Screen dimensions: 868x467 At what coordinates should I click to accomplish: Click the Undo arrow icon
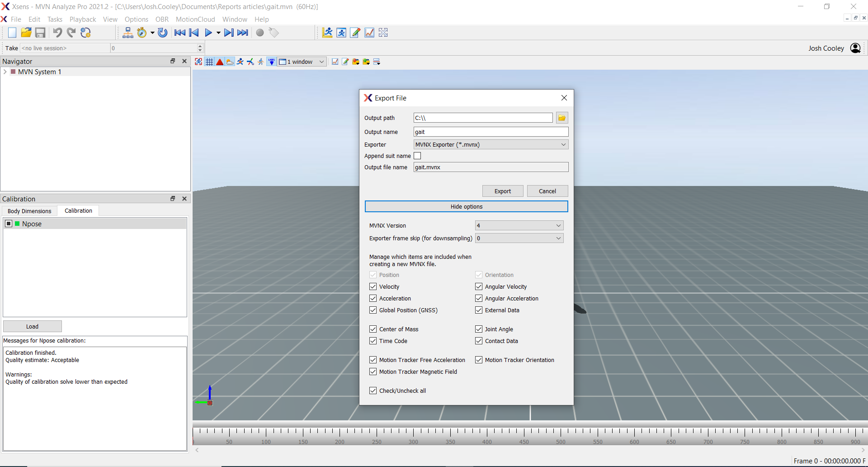click(x=57, y=33)
